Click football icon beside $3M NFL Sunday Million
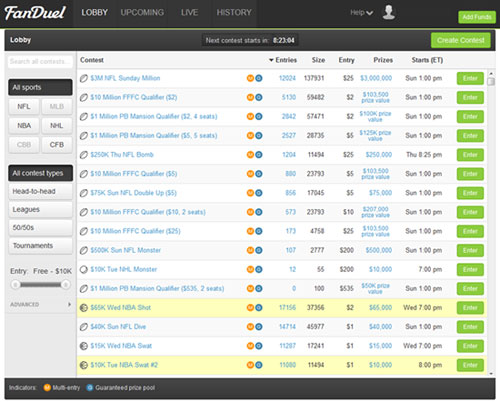Screen dimensions: 500x402 tap(84, 78)
